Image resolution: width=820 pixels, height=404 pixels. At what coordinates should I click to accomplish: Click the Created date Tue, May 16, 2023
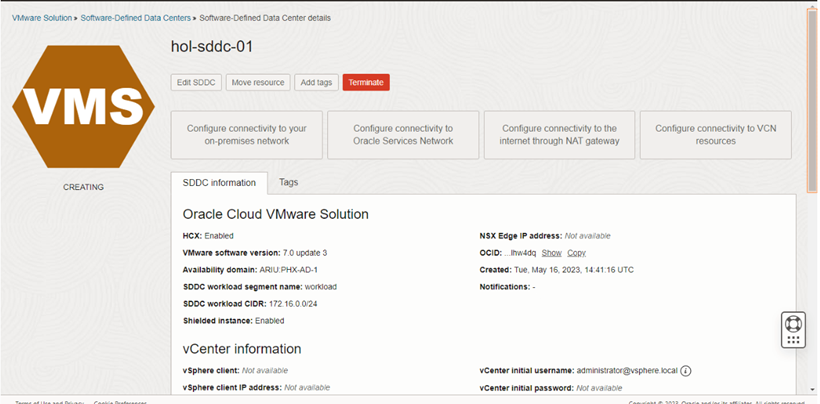click(574, 270)
